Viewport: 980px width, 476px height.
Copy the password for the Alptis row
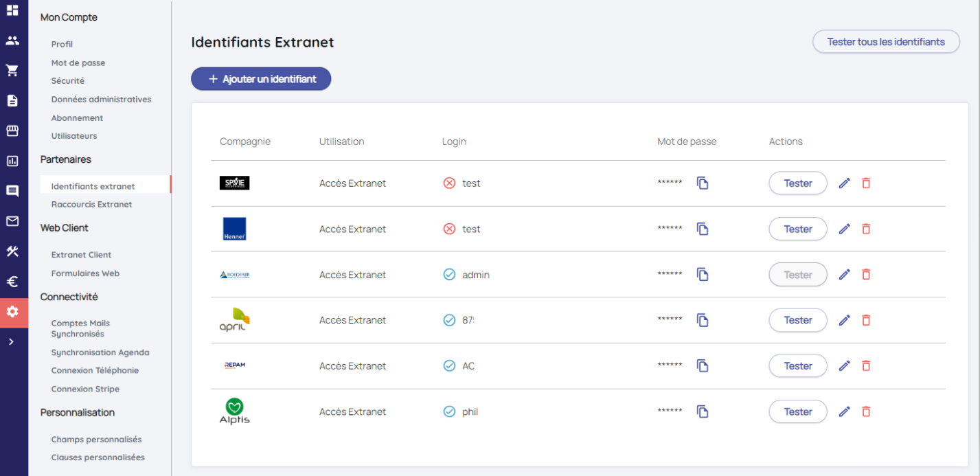pyautogui.click(x=703, y=411)
